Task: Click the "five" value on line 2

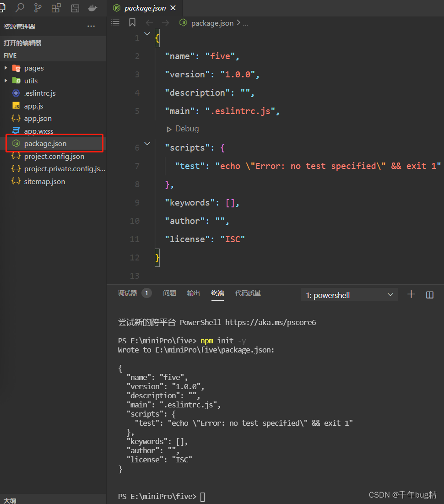Action: (x=220, y=56)
